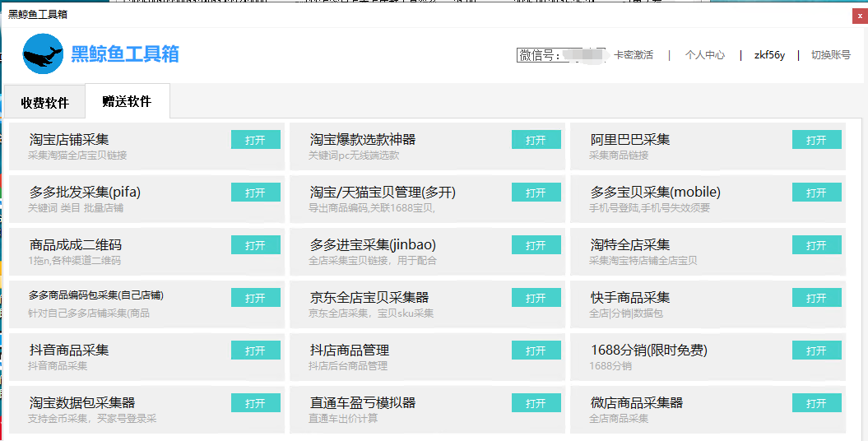Click the 微信号 field in header
This screenshot has width=868, height=441.
tap(561, 55)
